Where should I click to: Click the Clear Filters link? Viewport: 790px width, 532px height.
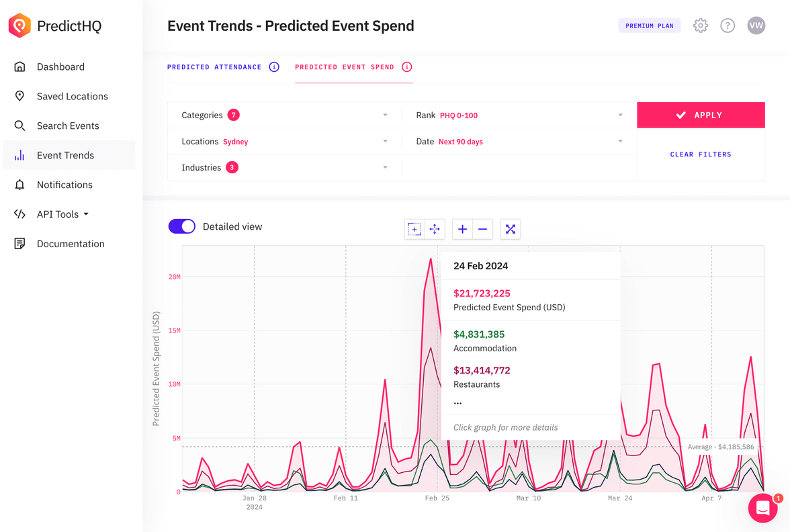click(701, 154)
